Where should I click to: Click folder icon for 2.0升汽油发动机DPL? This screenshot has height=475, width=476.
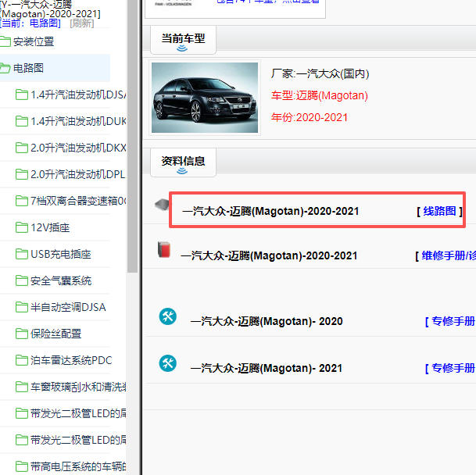click(x=22, y=174)
